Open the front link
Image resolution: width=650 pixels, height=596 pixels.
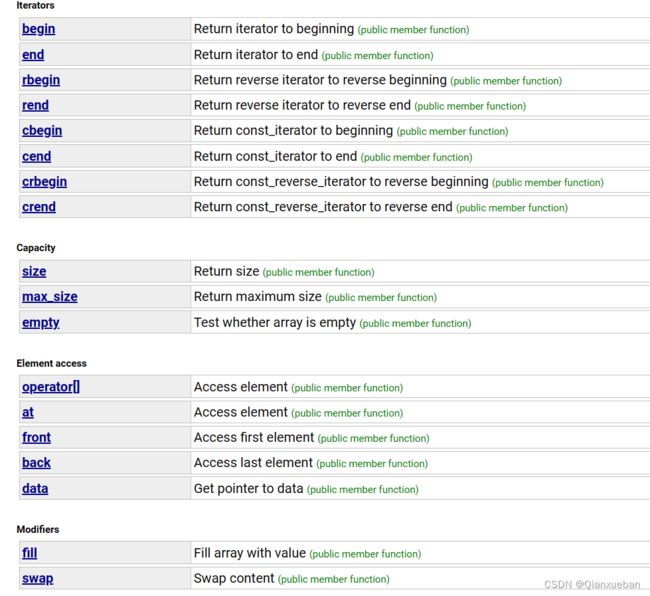pos(36,437)
